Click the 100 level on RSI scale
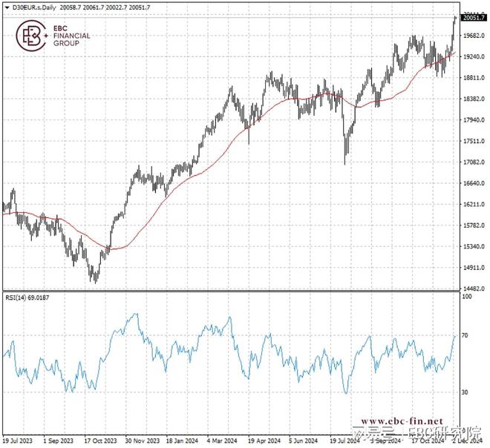The height and width of the screenshot is (448, 490). (467, 296)
